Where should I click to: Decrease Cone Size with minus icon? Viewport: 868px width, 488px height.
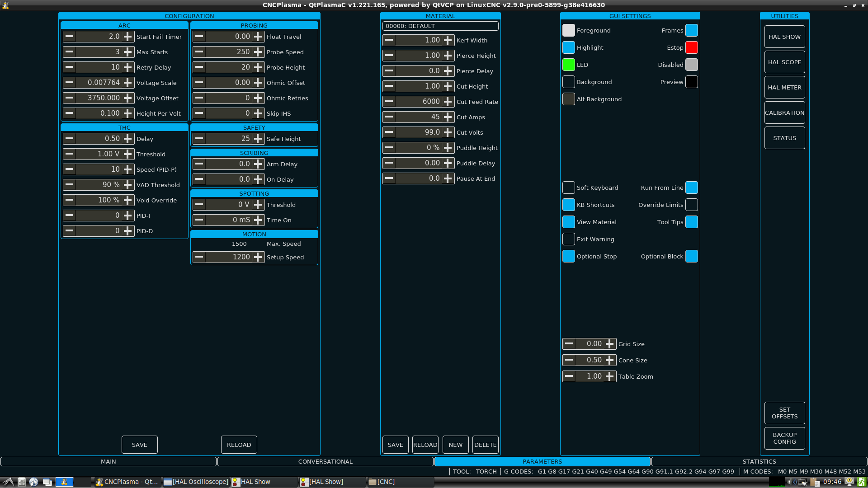569,360
